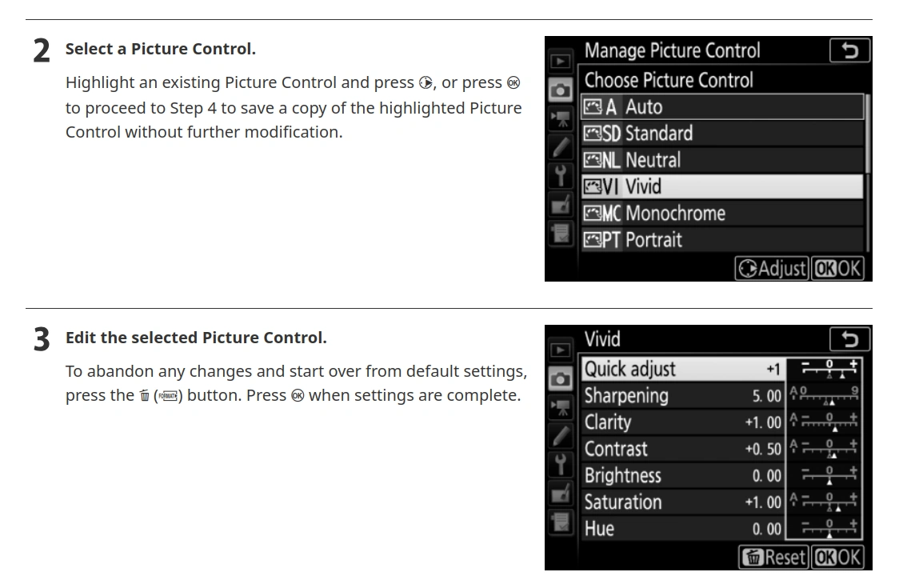This screenshot has height=588, width=899.
Task: Select the Neutral picture control entry
Action: point(722,160)
